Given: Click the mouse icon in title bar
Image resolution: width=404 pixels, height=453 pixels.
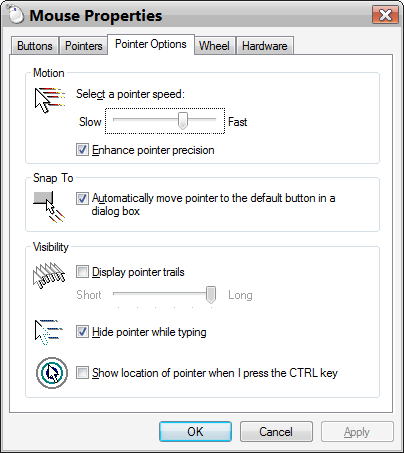Looking at the screenshot, I should (x=15, y=15).
